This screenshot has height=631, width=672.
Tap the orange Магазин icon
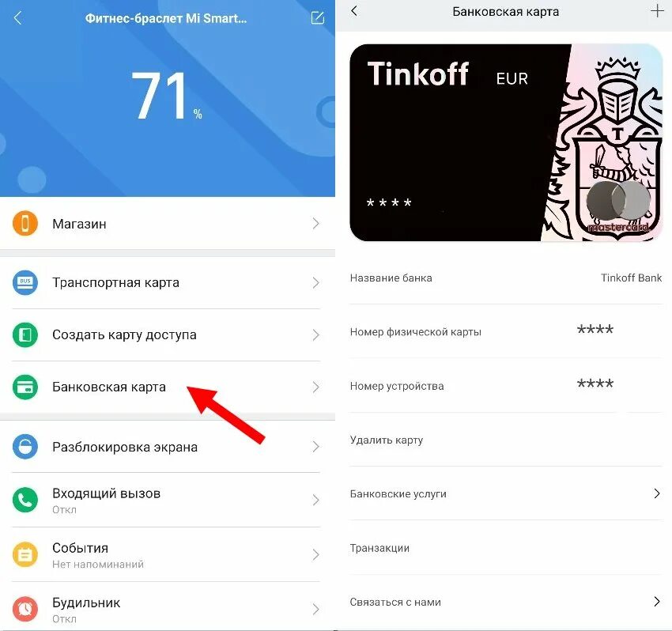pos(25,223)
